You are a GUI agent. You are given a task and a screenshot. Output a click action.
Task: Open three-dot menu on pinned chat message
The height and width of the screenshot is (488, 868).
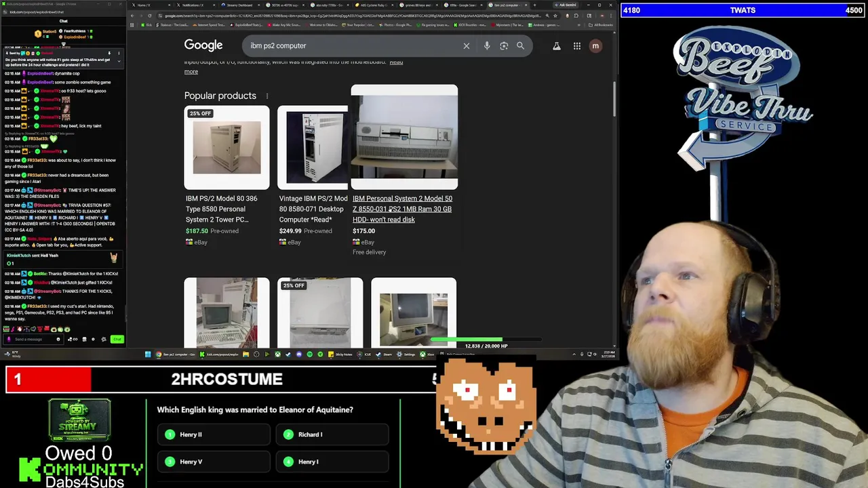coord(119,53)
